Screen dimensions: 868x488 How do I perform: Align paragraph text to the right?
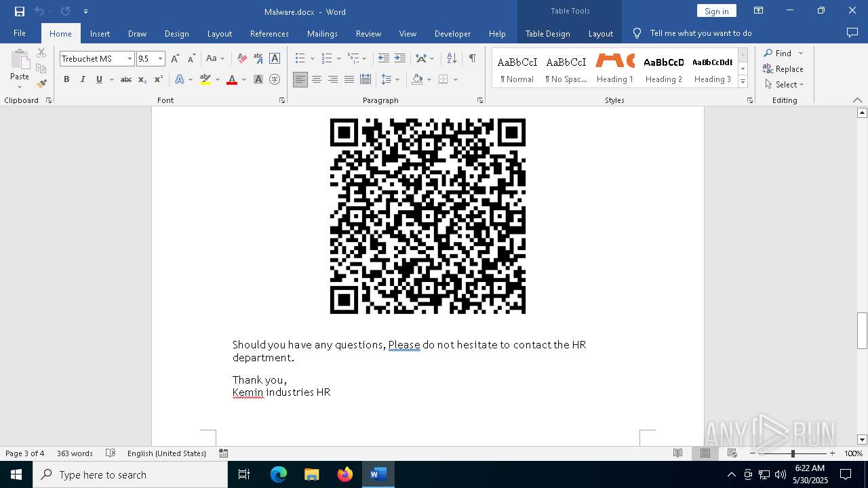(333, 79)
